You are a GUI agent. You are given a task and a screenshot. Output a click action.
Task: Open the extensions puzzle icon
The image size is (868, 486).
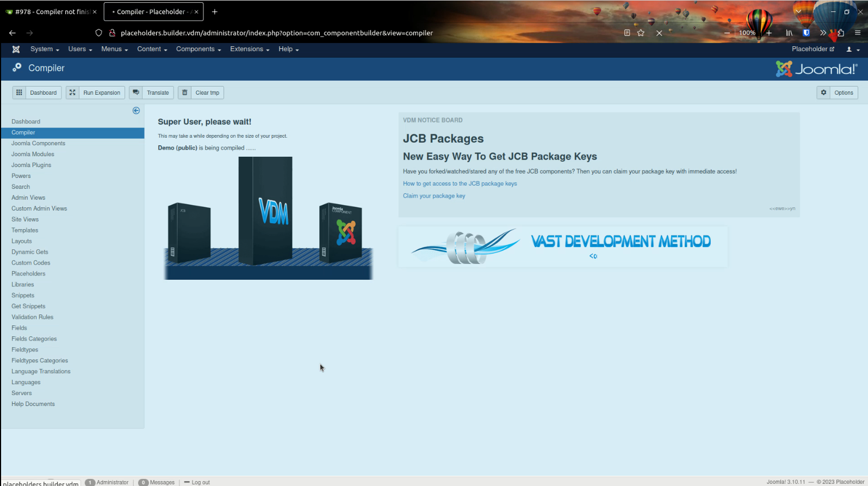(840, 33)
